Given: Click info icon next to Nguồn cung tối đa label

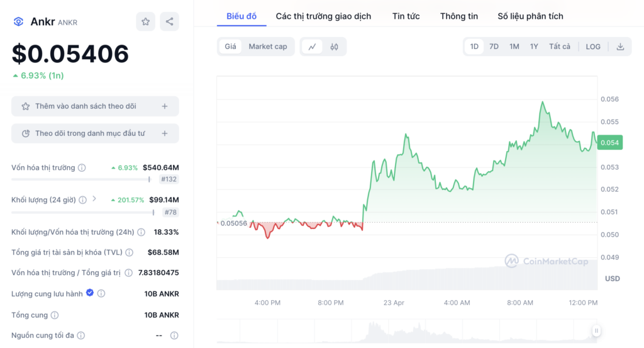Looking at the screenshot, I should pyautogui.click(x=81, y=335).
